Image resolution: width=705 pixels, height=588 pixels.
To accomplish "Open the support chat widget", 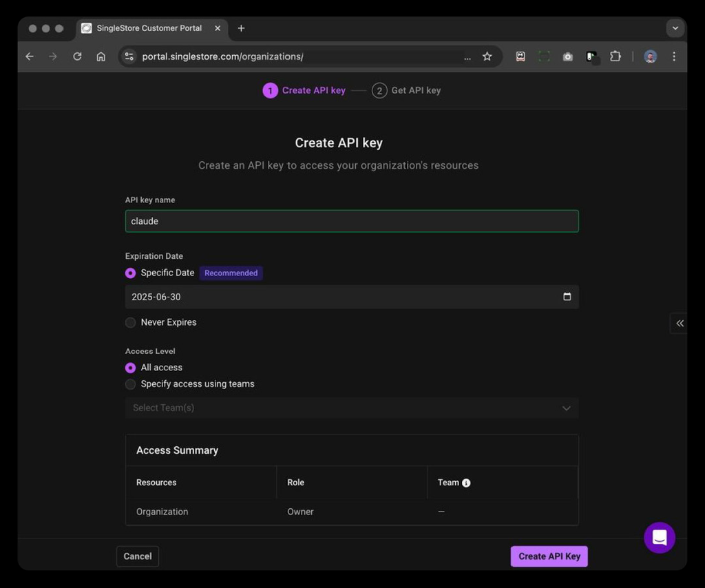I will [x=660, y=538].
